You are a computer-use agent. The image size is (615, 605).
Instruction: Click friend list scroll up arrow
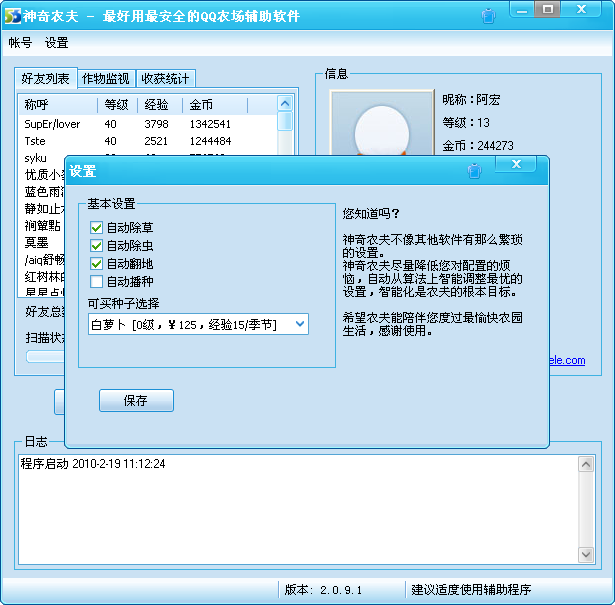pos(285,104)
